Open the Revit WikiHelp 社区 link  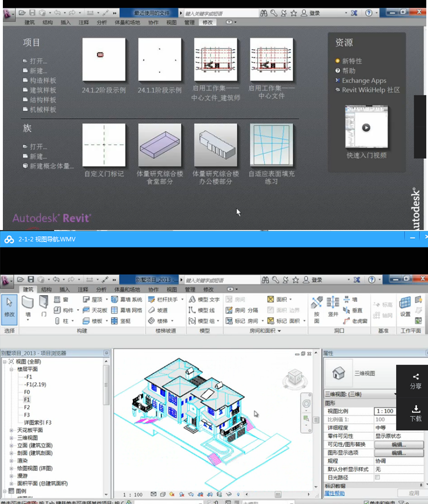[371, 90]
